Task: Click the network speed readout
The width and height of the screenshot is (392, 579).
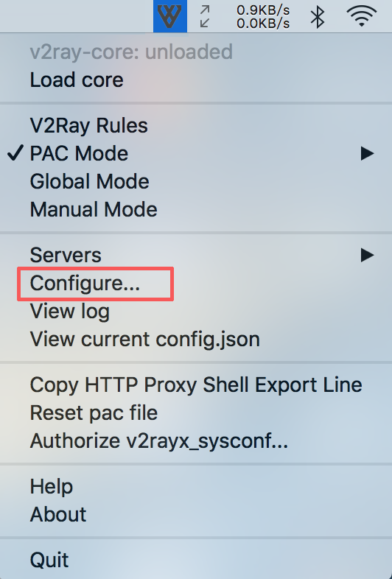Action: coord(263,17)
